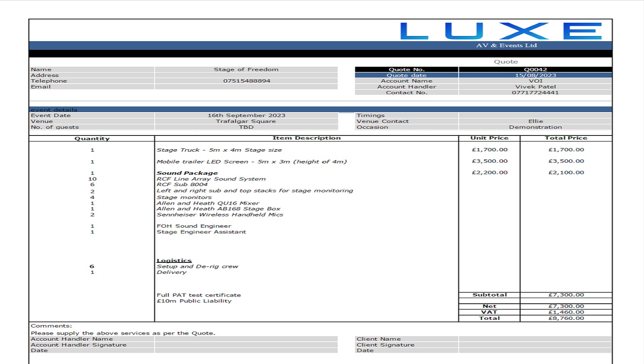The height and width of the screenshot is (364, 644).
Task: Click the TBD guest count
Action: tap(246, 127)
